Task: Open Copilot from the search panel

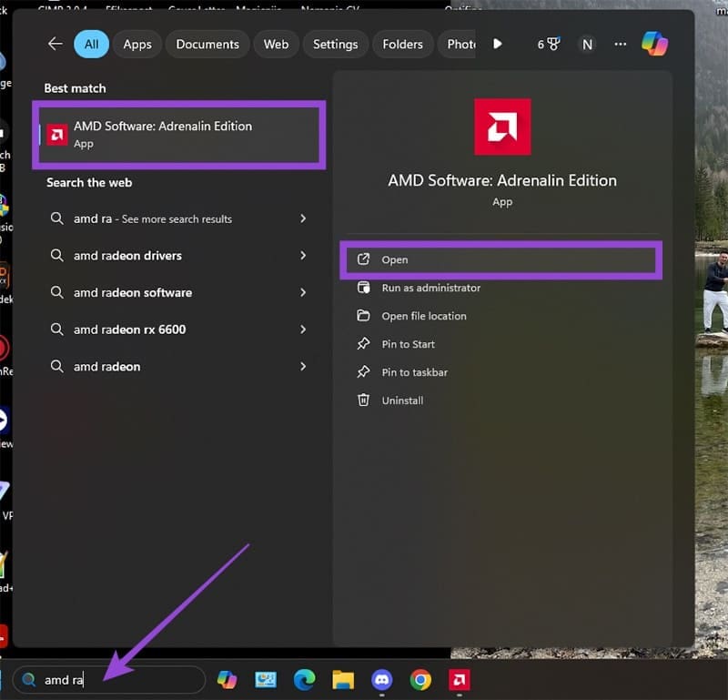Action: (655, 44)
